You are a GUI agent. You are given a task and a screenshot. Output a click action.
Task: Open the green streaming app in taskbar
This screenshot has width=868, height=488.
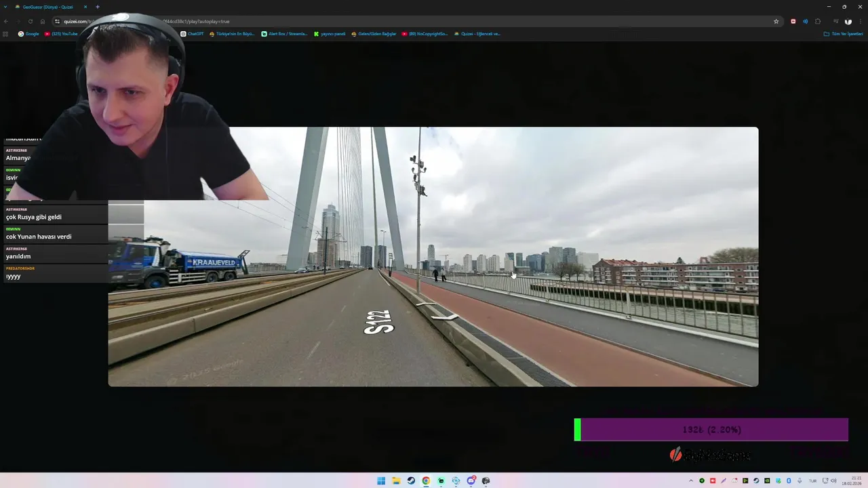click(441, 481)
